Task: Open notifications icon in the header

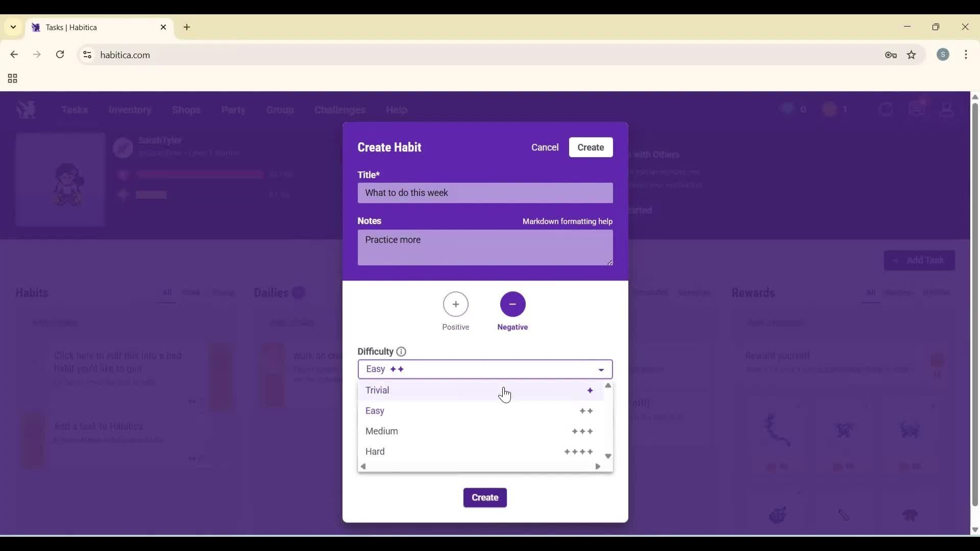Action: click(x=917, y=109)
